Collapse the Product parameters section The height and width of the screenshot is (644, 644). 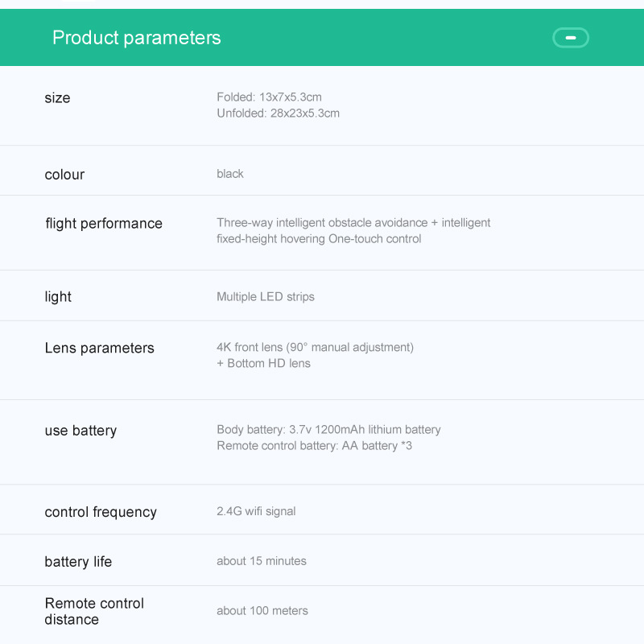click(570, 38)
